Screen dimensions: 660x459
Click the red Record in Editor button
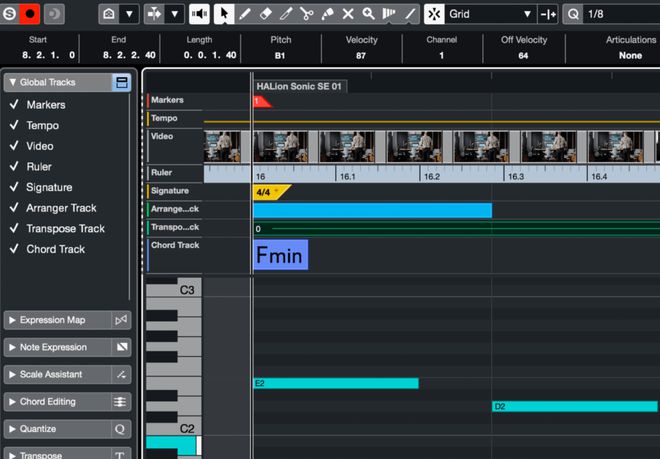(31, 14)
